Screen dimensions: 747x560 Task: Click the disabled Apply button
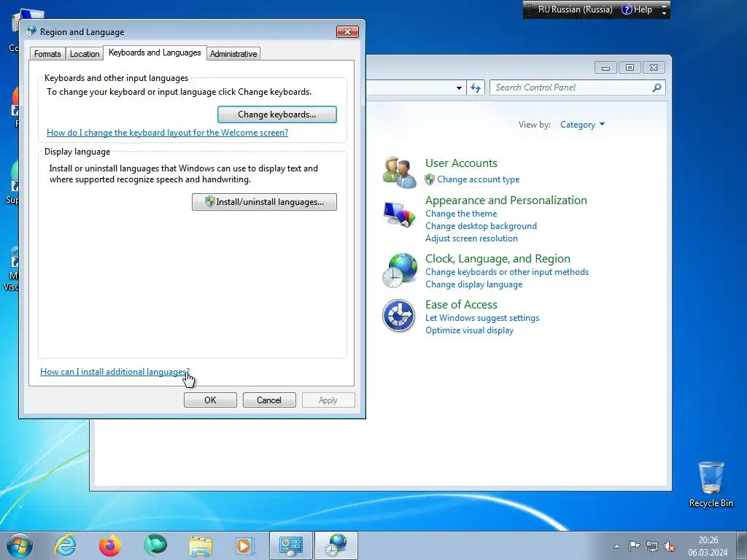(328, 400)
